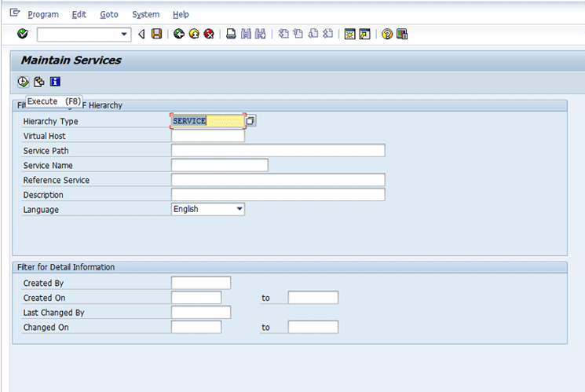Click the green checkmark Enter icon
The width and height of the screenshot is (585, 392).
[22, 34]
